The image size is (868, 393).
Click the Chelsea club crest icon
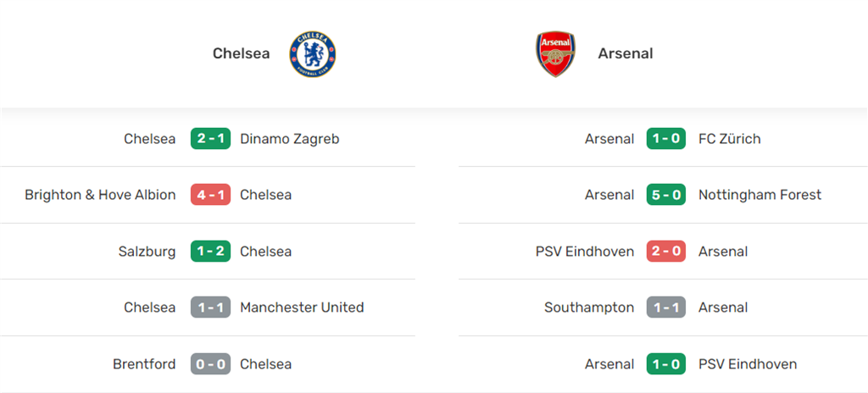click(x=313, y=54)
